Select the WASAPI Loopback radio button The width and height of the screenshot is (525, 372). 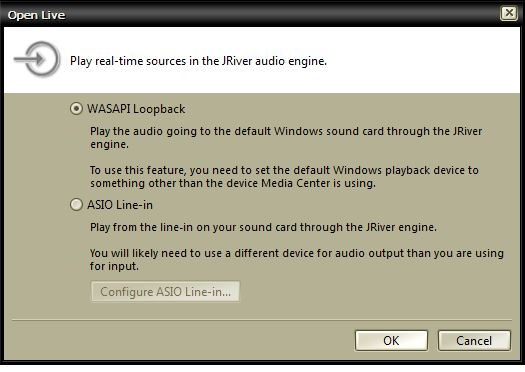(x=76, y=109)
